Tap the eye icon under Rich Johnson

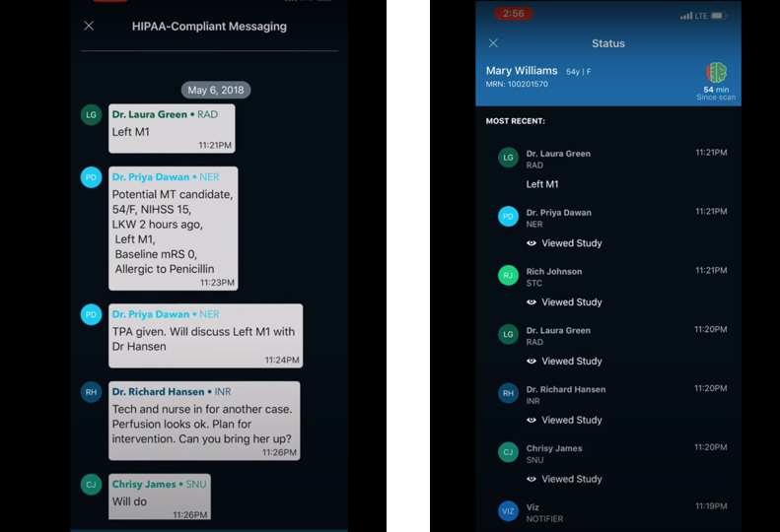tap(532, 302)
